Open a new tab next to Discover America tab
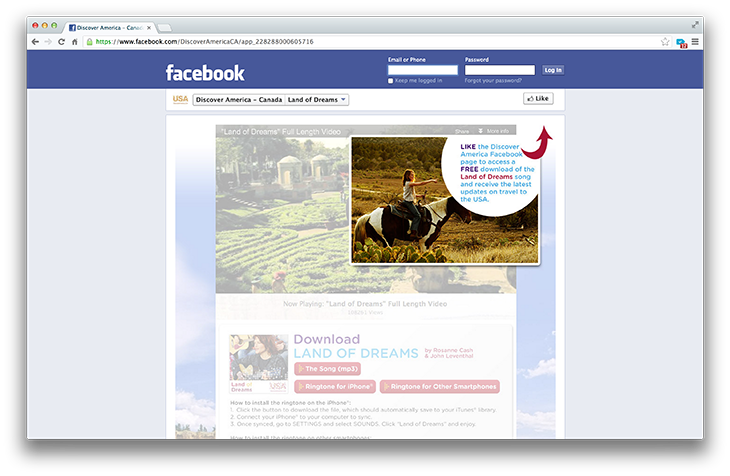Viewport: 730px width, 476px height. coord(163,26)
